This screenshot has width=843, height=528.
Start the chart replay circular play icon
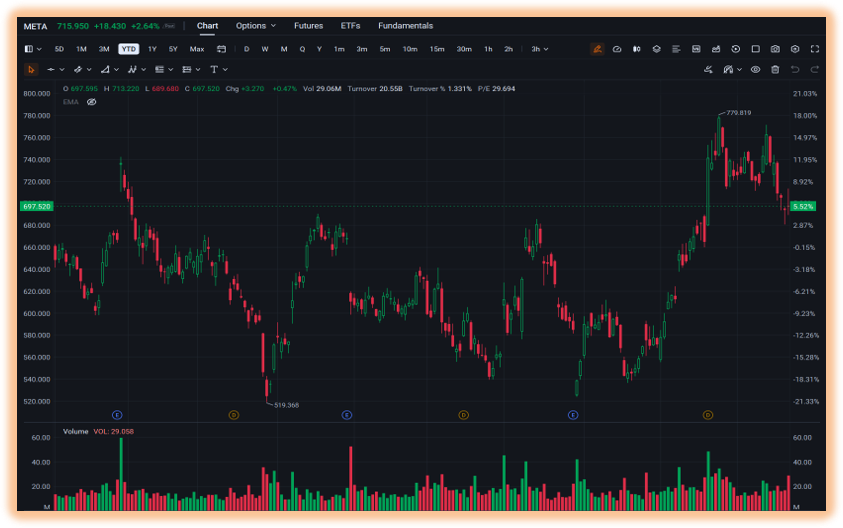pyautogui.click(x=735, y=49)
